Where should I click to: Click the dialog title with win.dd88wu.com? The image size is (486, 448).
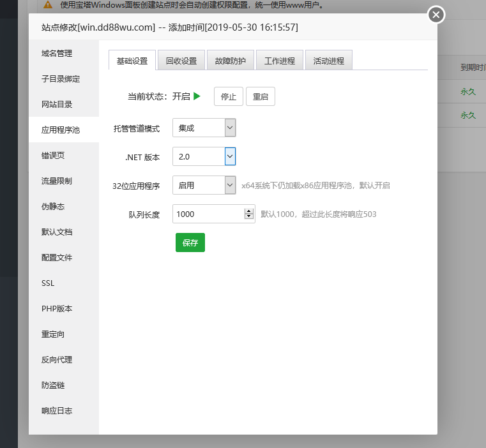pyautogui.click(x=169, y=27)
